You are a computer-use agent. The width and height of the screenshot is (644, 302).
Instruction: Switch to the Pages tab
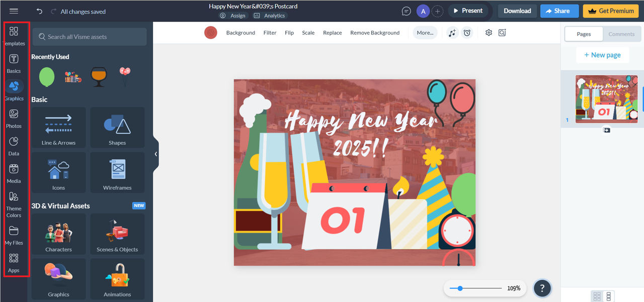[x=584, y=34]
